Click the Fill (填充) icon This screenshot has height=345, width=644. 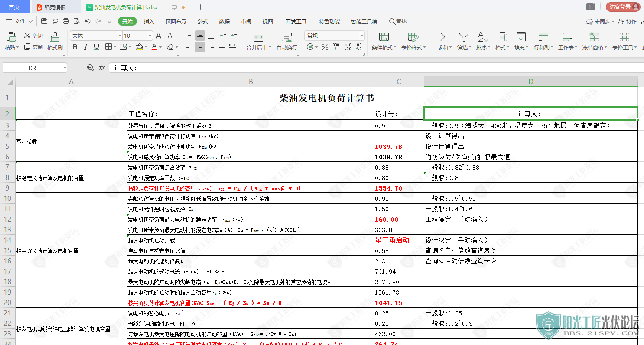pyautogui.click(x=521, y=37)
